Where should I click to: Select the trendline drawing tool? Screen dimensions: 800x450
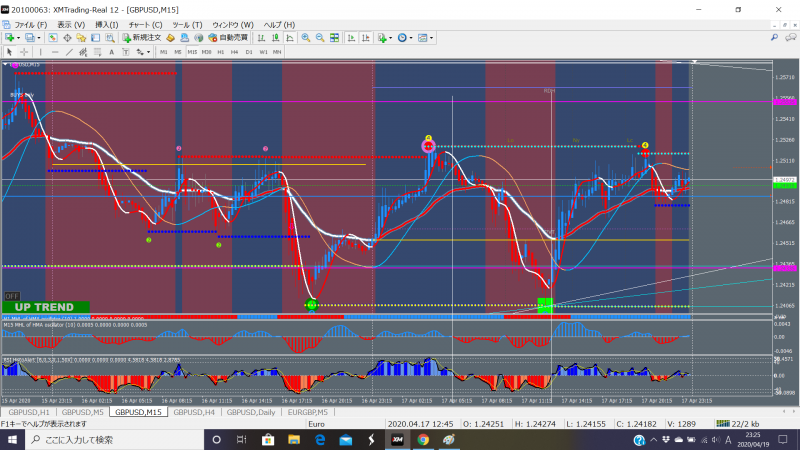pyautogui.click(x=69, y=52)
